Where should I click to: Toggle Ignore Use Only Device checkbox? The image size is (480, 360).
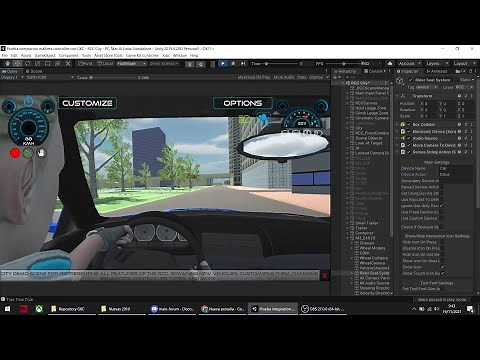[442, 206]
